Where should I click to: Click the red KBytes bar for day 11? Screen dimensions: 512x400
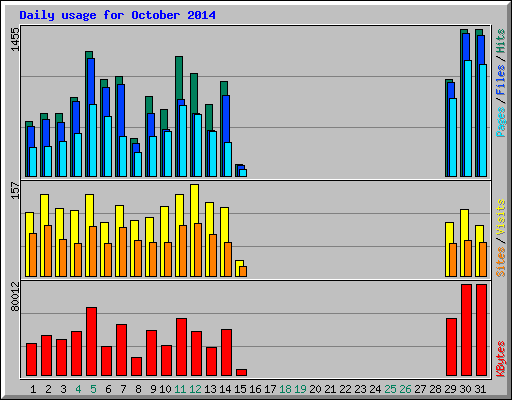coord(182,347)
